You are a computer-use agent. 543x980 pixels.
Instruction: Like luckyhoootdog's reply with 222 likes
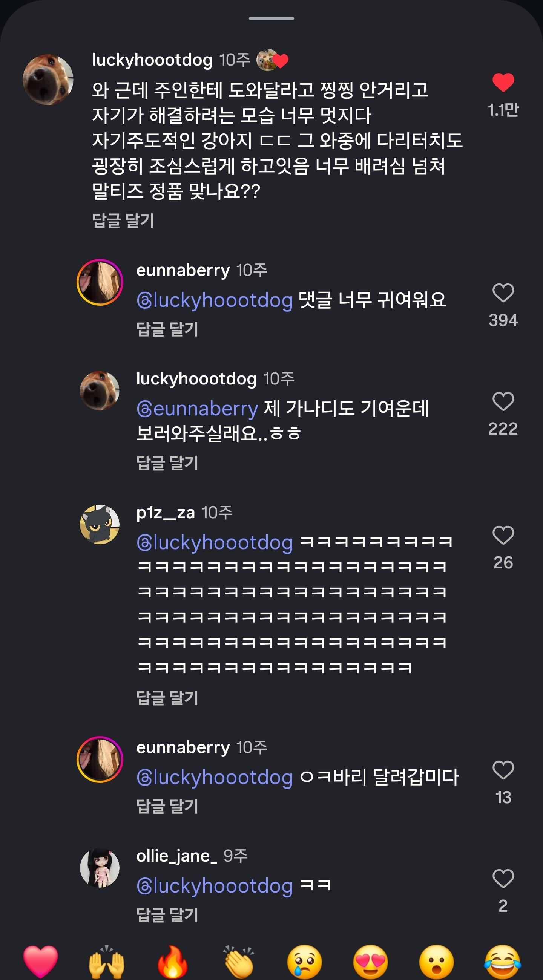coord(503,401)
